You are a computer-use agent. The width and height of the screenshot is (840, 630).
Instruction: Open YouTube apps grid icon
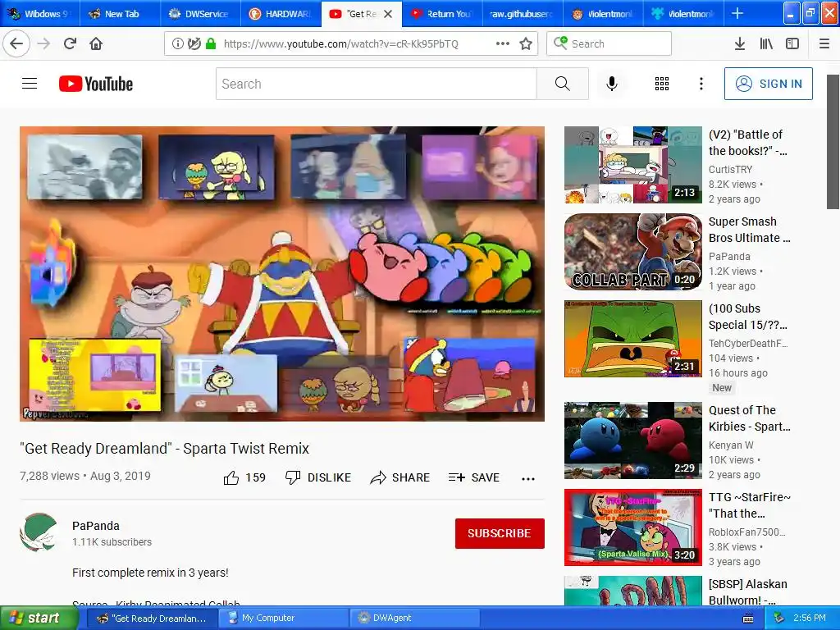(x=662, y=84)
